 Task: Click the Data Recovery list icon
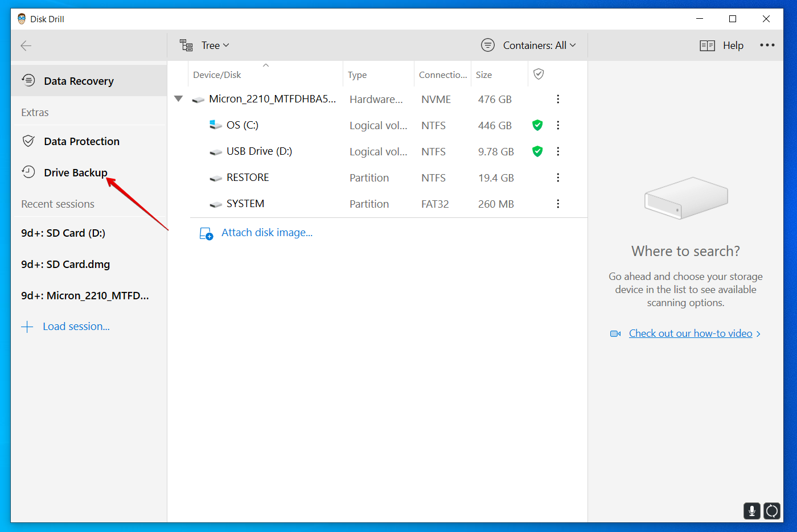click(x=28, y=80)
